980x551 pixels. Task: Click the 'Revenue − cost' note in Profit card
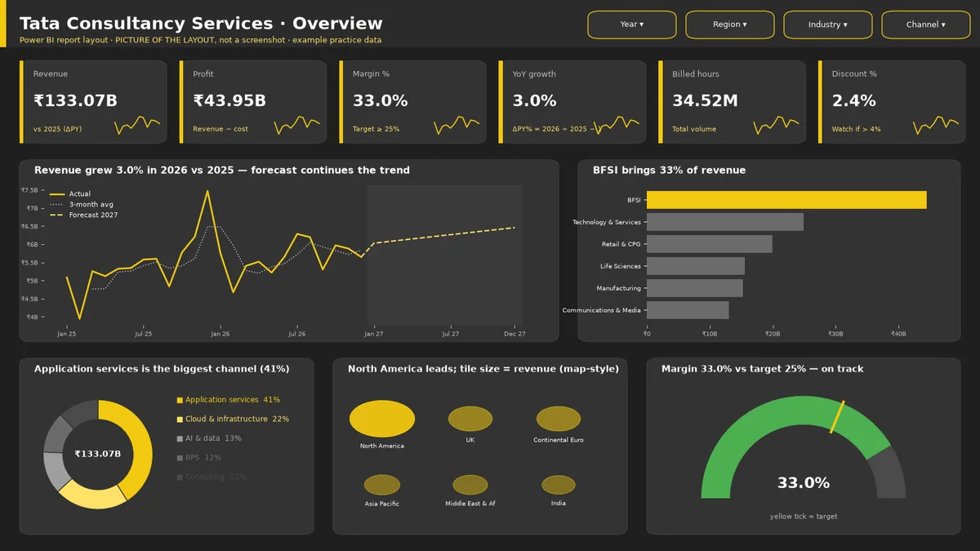click(x=220, y=129)
